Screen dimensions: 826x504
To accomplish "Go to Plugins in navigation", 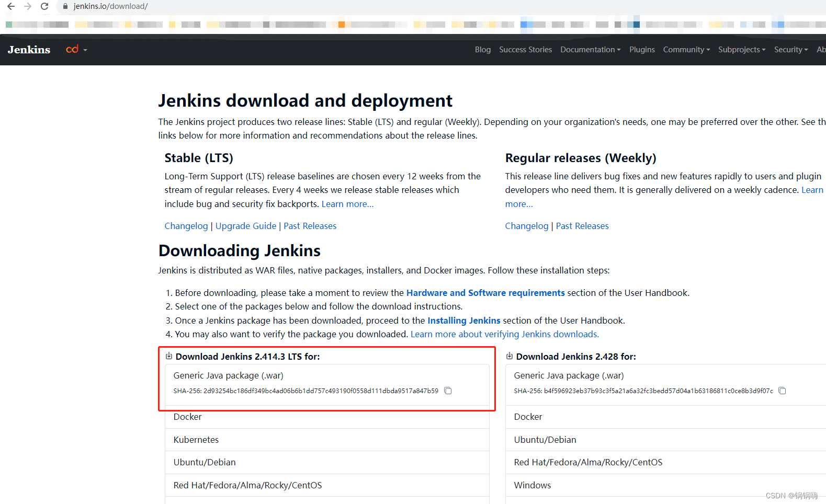I will click(x=642, y=50).
